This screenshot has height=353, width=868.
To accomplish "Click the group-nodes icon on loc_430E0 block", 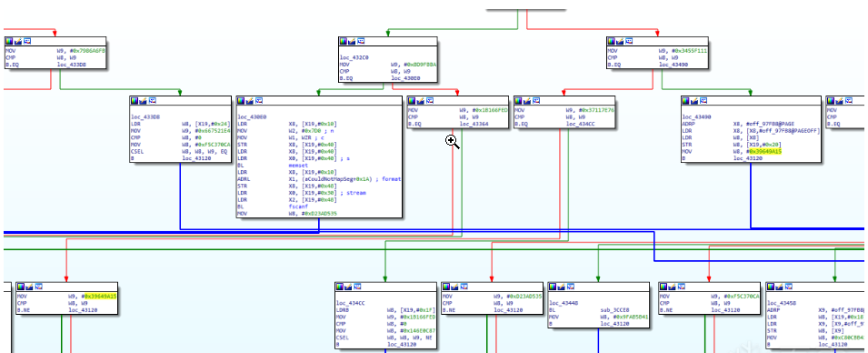I will [x=259, y=100].
